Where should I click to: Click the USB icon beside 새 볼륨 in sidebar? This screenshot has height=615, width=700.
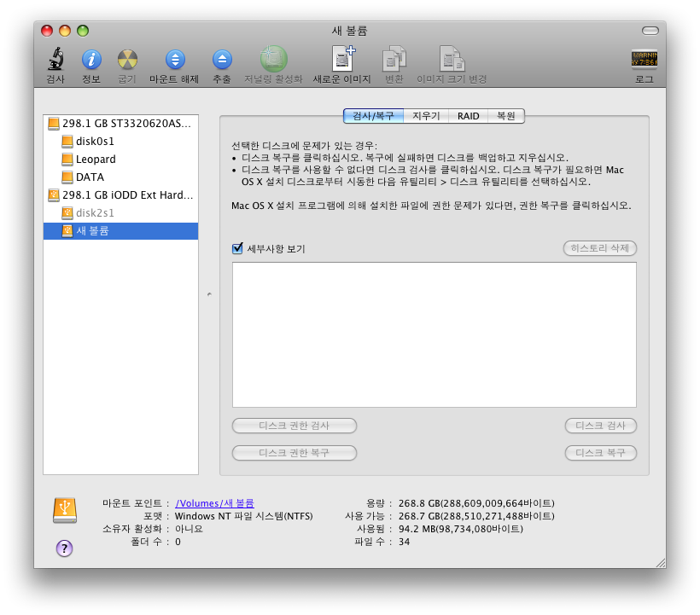click(67, 230)
